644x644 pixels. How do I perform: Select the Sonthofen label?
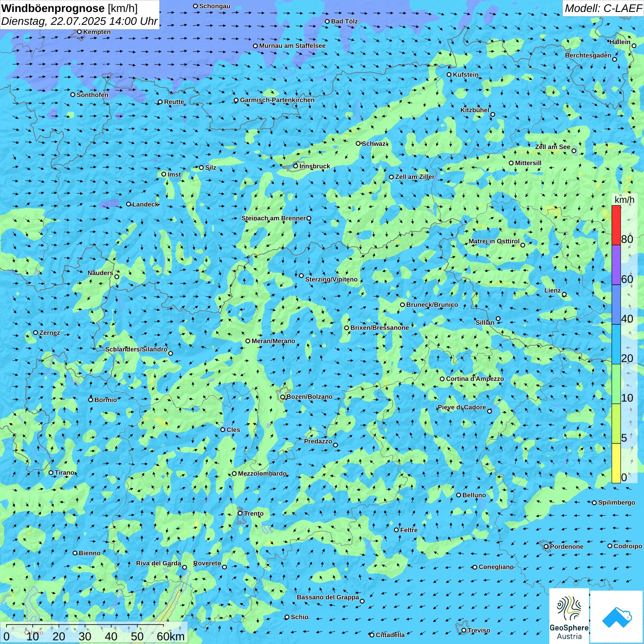click(x=92, y=95)
